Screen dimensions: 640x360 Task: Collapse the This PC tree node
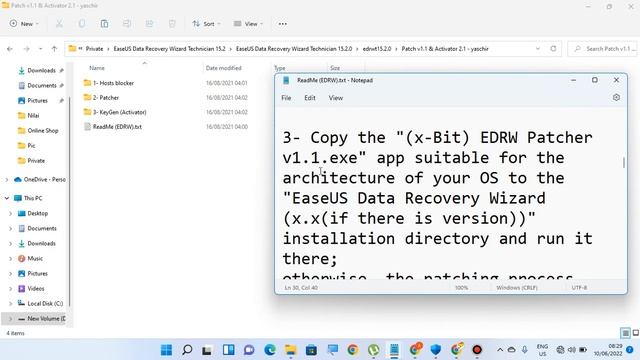point(7,198)
